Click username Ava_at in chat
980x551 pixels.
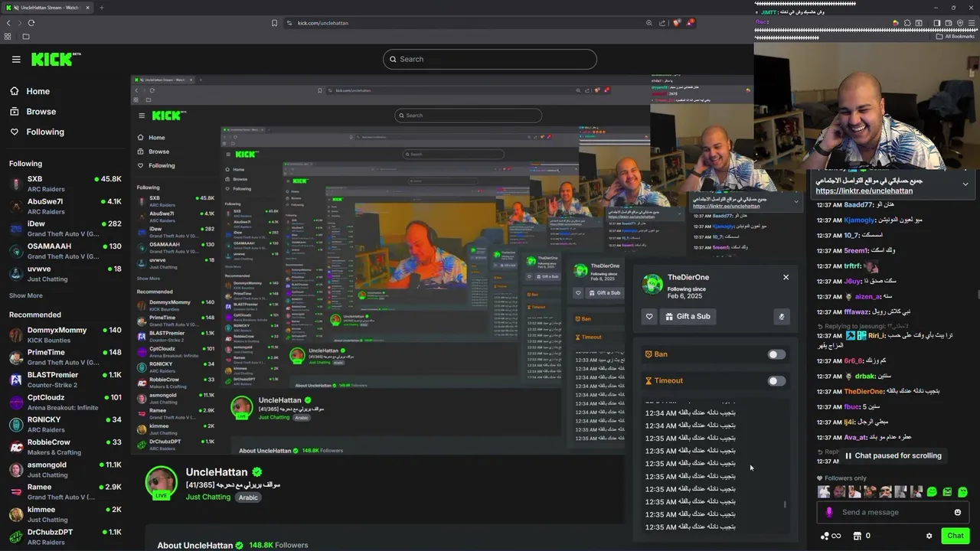click(x=855, y=437)
